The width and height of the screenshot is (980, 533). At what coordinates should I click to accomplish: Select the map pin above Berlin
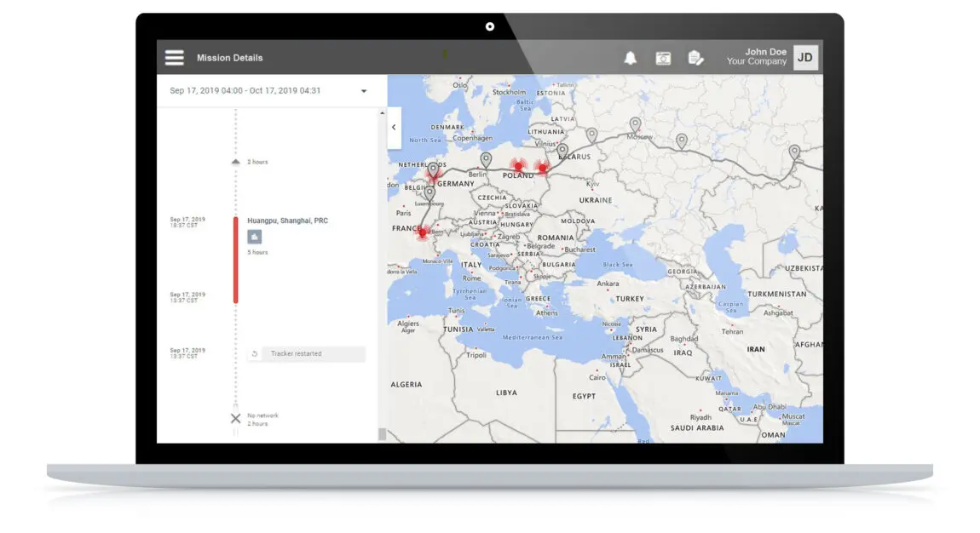486,160
